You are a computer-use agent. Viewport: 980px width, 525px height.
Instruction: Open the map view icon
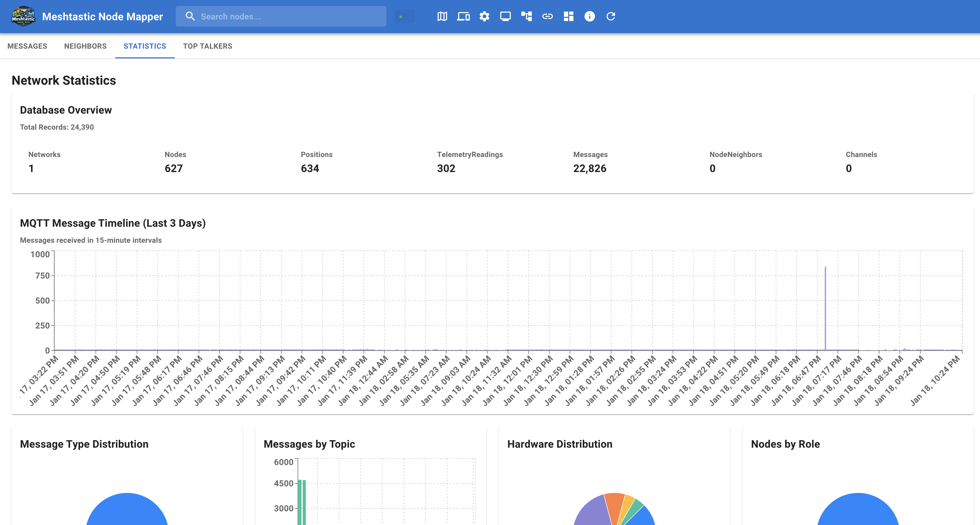point(442,16)
